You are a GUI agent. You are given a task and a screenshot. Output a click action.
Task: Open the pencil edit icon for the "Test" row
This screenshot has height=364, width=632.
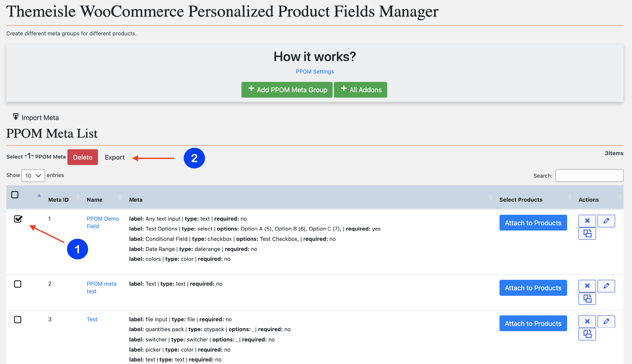(606, 321)
